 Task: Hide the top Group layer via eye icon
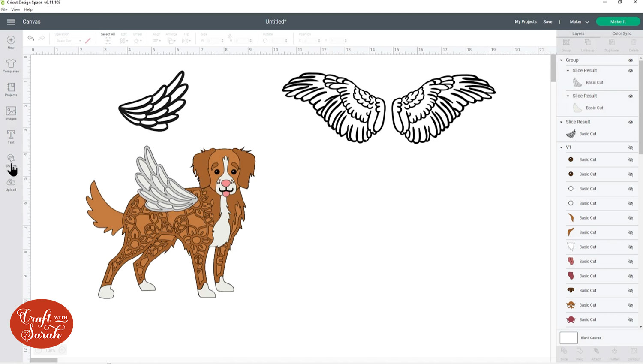pyautogui.click(x=631, y=60)
